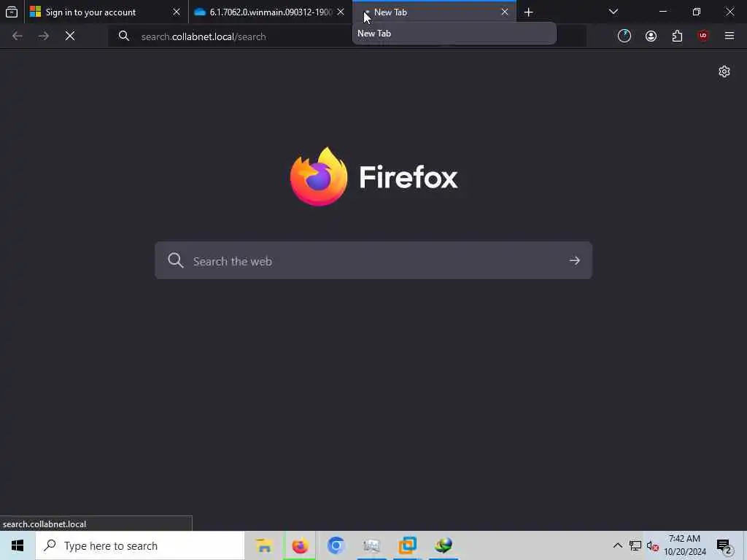This screenshot has height=560, width=747.
Task: Close the Sign in to your account tab
Action: (177, 12)
